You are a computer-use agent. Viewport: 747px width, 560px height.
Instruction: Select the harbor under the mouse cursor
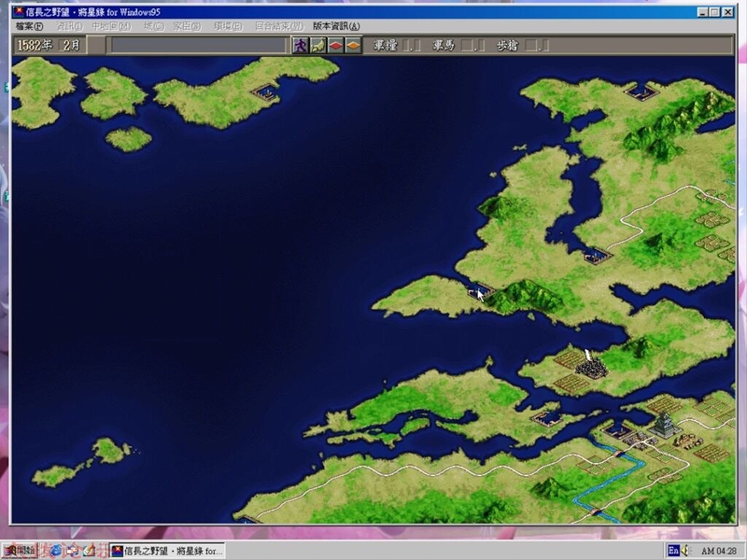click(480, 291)
